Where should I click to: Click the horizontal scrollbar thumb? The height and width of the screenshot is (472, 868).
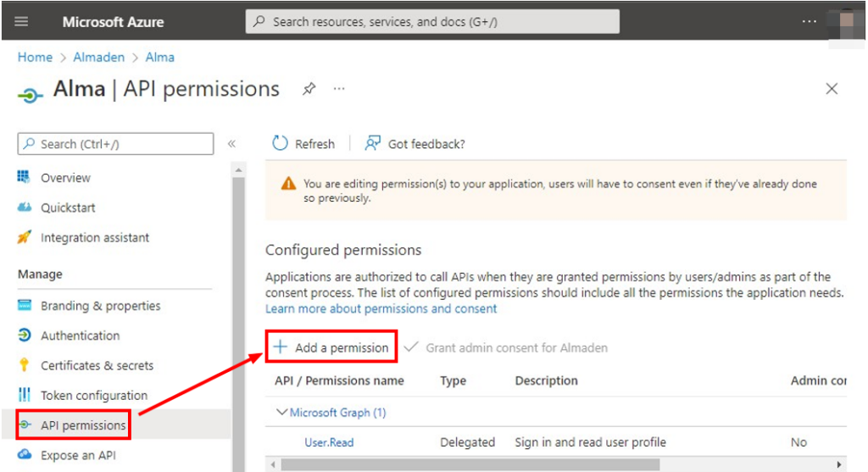[470, 464]
